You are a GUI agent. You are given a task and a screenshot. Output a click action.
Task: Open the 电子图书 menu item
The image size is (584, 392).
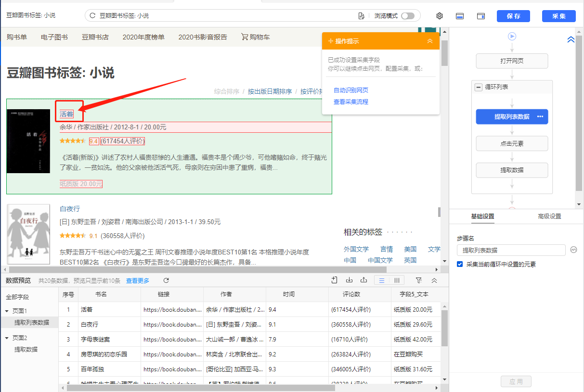tap(54, 37)
